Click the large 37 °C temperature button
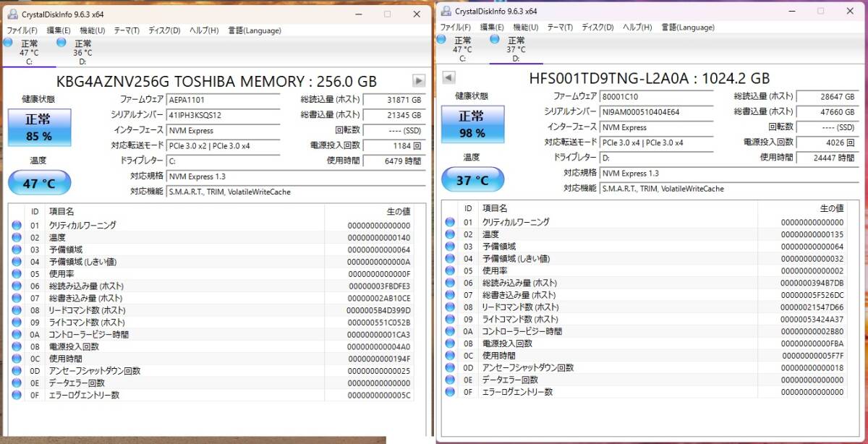Viewport: 868px width, 444px height. pos(472,180)
